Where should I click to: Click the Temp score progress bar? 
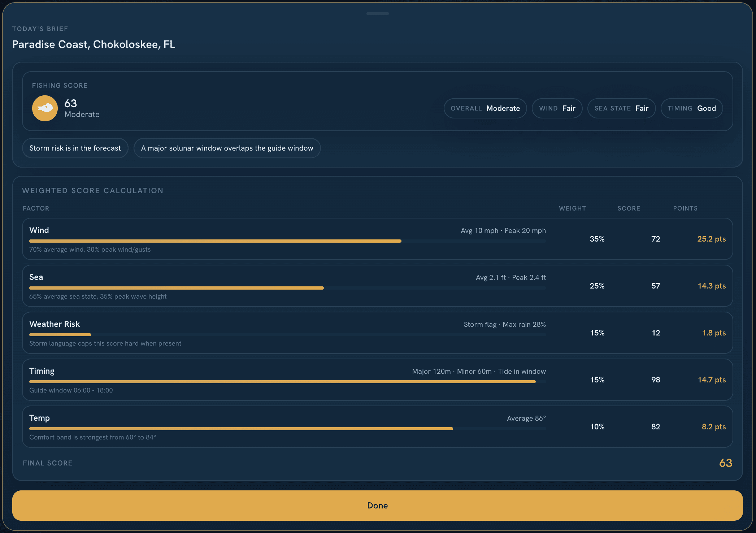coord(287,429)
